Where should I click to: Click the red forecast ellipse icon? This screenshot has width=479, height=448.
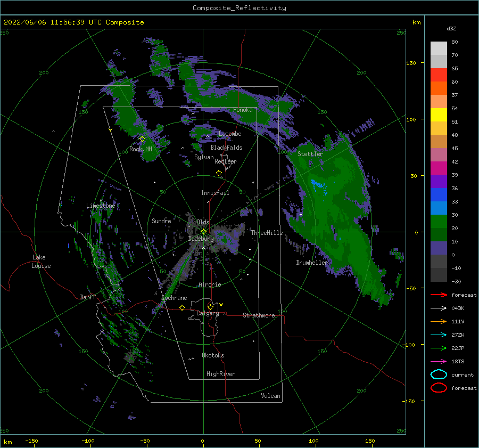pos(439,388)
